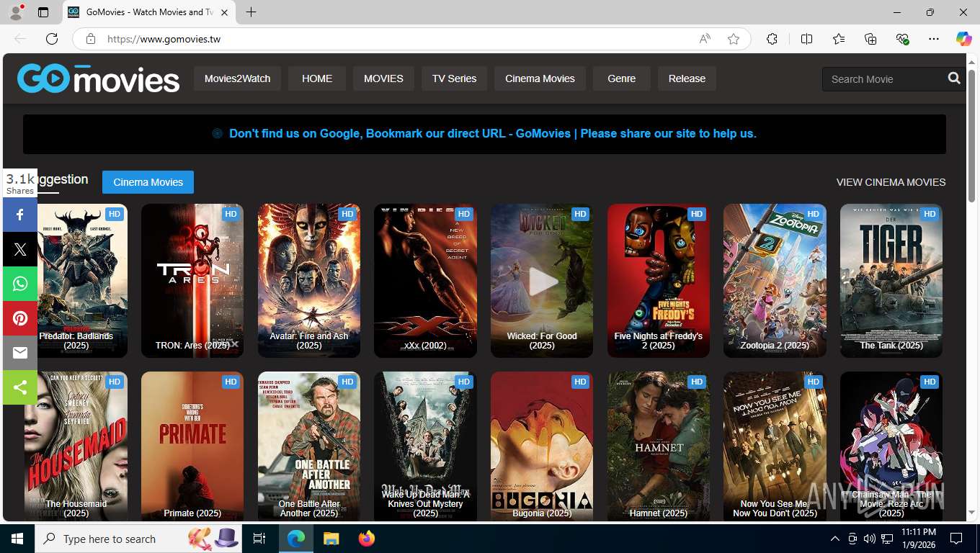The width and height of the screenshot is (980, 553).
Task: Open the Movies2Watch menu item
Action: tap(237, 78)
